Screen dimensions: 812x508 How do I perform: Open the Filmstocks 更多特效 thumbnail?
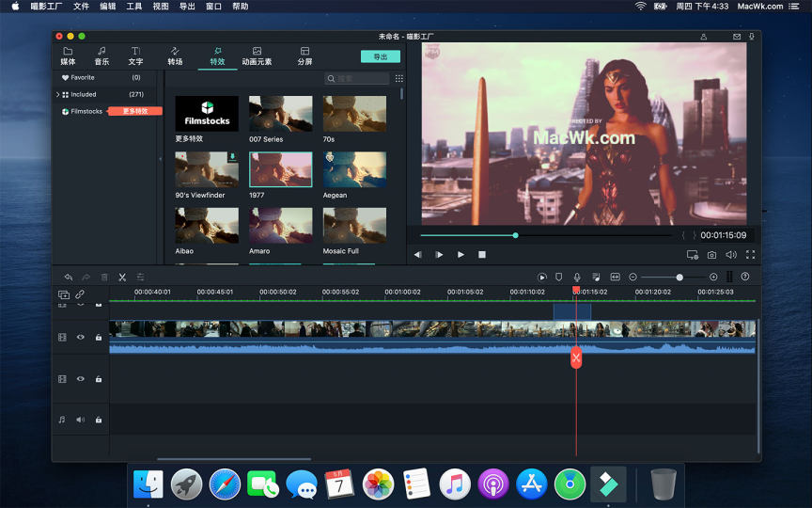click(x=207, y=113)
